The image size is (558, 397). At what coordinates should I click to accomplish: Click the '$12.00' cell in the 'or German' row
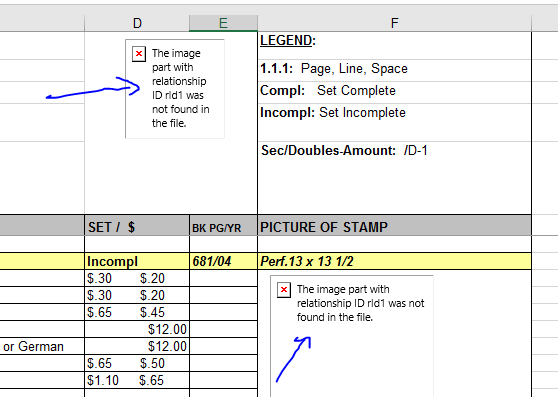click(137, 346)
